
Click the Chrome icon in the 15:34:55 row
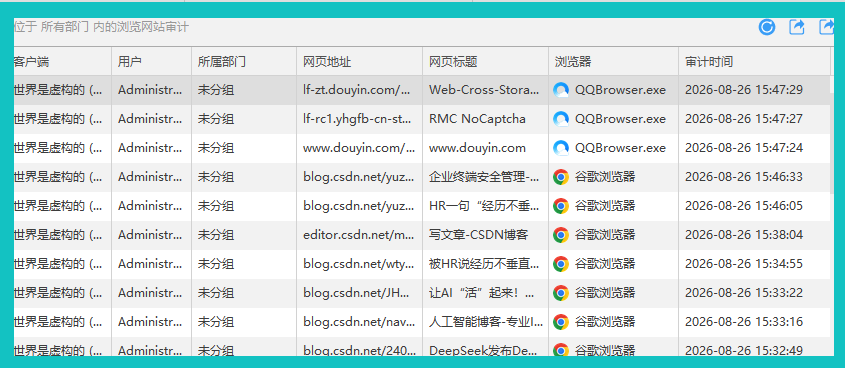point(561,265)
